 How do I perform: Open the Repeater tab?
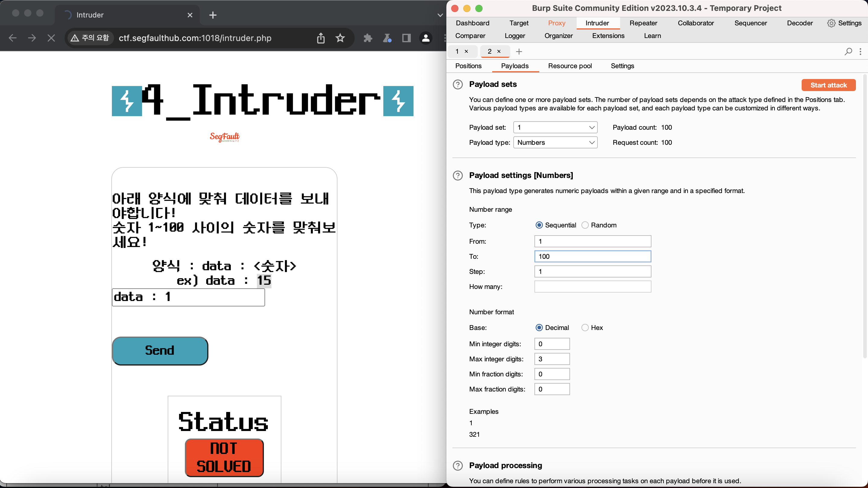point(643,23)
